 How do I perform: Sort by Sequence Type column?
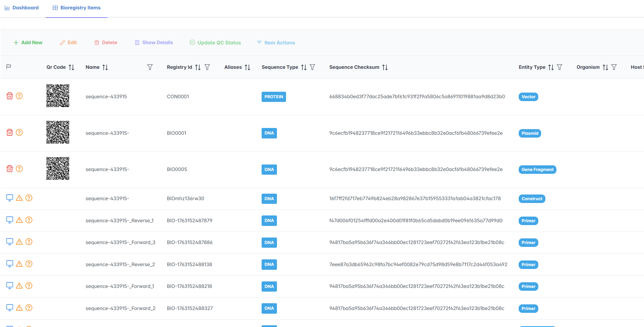point(304,67)
